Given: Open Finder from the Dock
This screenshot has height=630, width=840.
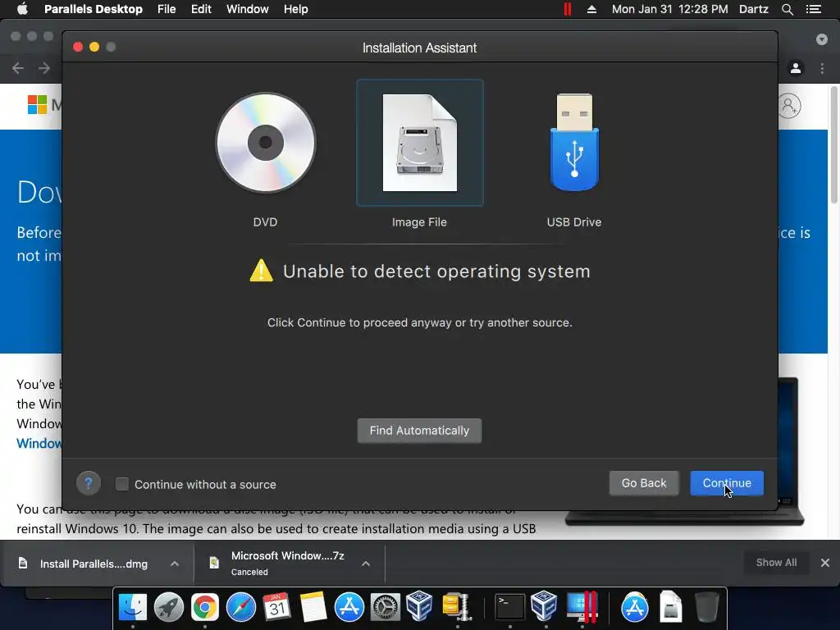Looking at the screenshot, I should click(x=132, y=607).
